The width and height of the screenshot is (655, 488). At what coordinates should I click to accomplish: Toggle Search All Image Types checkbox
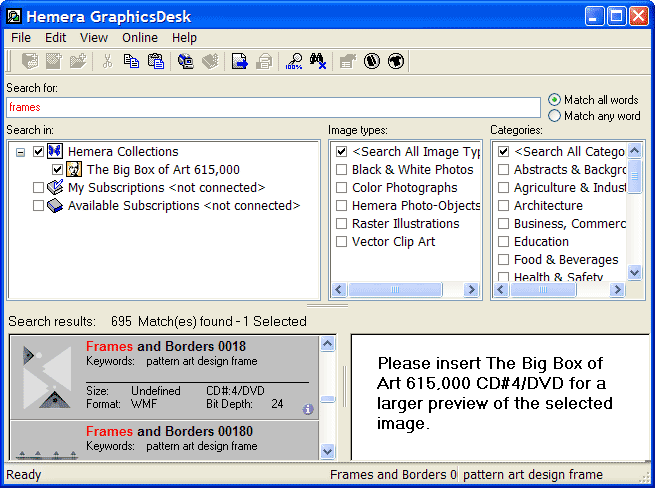(342, 151)
